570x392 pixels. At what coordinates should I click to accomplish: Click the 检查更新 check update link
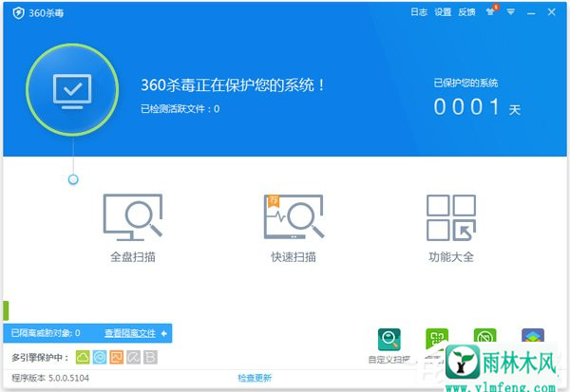pyautogui.click(x=255, y=378)
